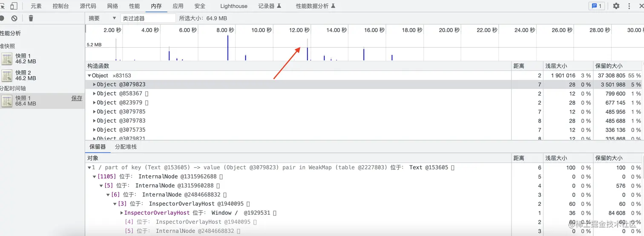644x236 pixels.
Task: Expand Object @3079823 row
Action: pyautogui.click(x=95, y=85)
